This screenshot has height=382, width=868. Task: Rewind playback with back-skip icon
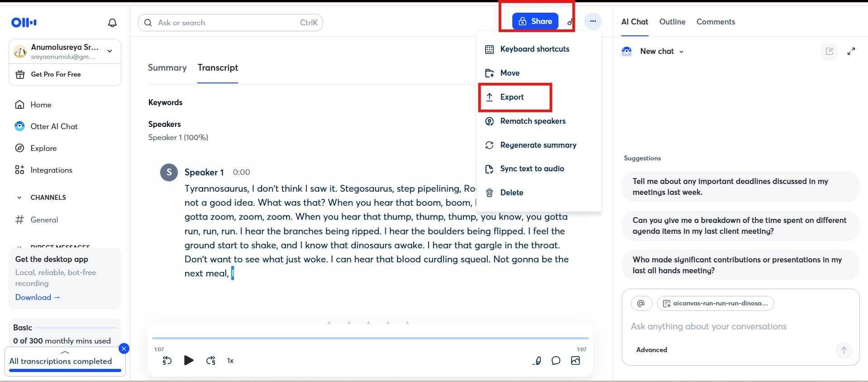(x=167, y=361)
